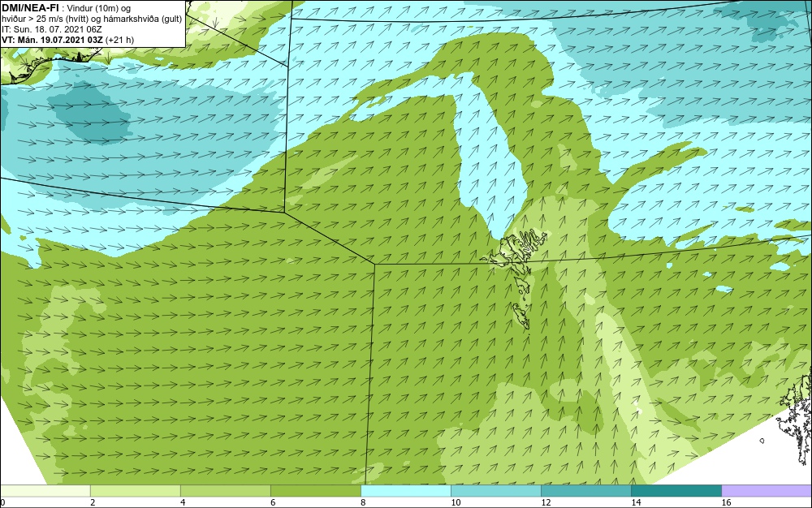Click the 2-4 m/s light green legend swatch
Viewport: 812px width, 508px height.
(135, 491)
